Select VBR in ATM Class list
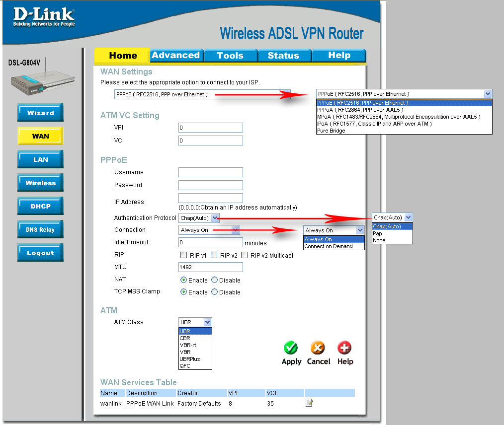Image resolution: width=504 pixels, height=425 pixels. tap(195, 352)
